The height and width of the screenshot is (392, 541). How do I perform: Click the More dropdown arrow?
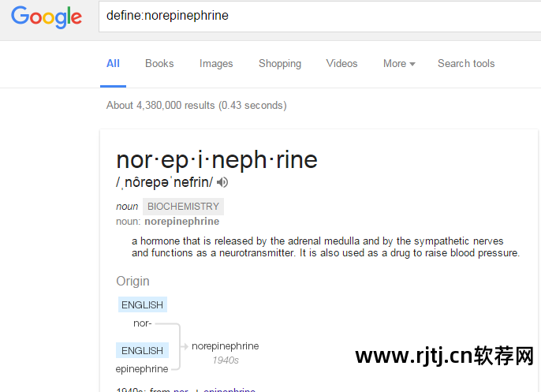pyautogui.click(x=412, y=64)
